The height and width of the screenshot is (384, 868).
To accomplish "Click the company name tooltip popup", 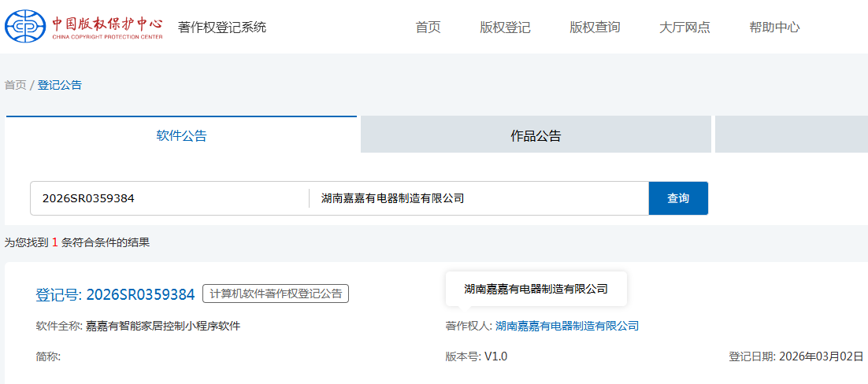I will pos(536,289).
